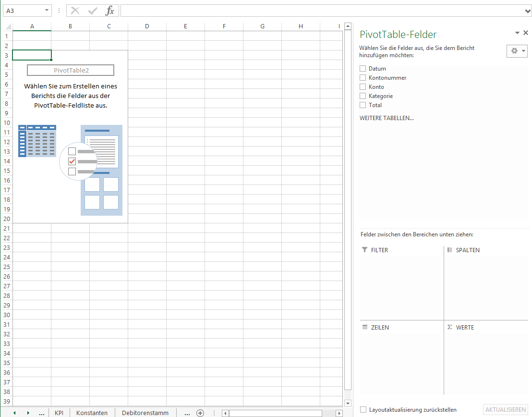Click the insert function fx icon

click(x=110, y=11)
